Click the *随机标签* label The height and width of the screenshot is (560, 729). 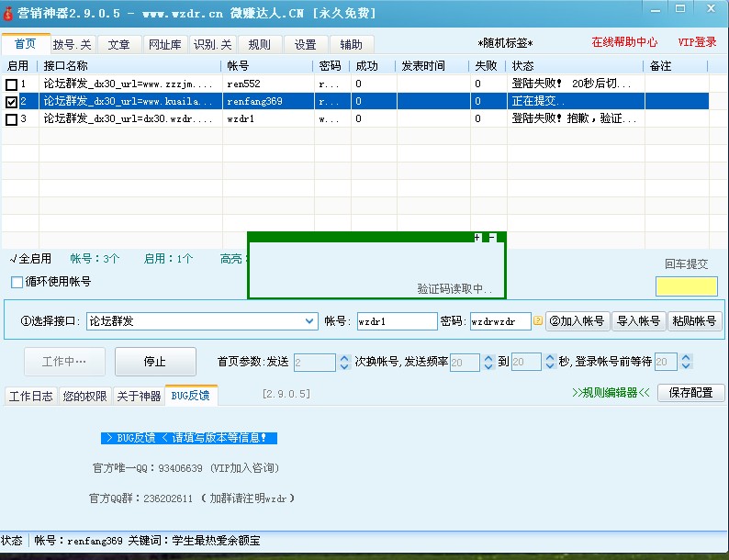[x=505, y=43]
